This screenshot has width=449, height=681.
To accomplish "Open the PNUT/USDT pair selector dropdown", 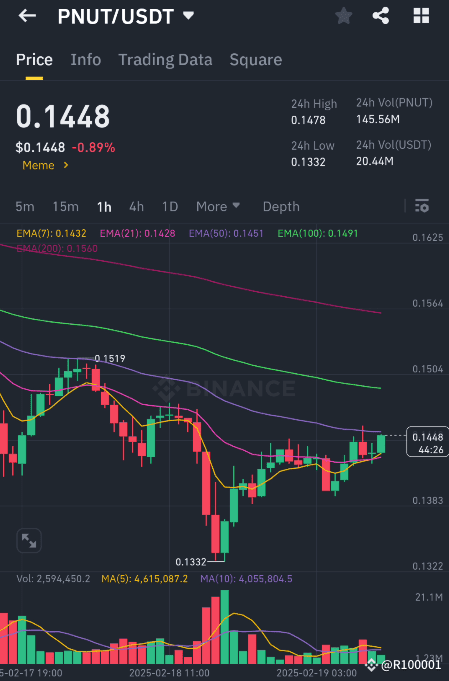I will click(126, 17).
